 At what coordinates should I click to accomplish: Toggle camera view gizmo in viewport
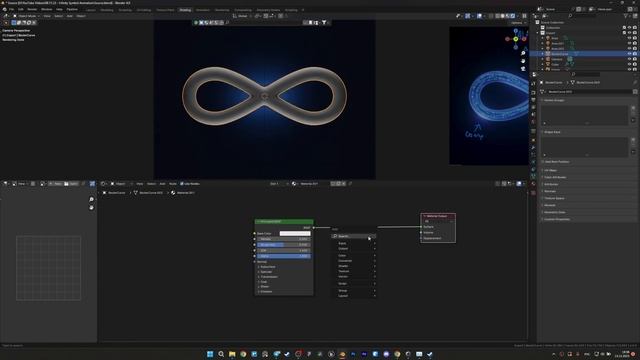[523, 69]
